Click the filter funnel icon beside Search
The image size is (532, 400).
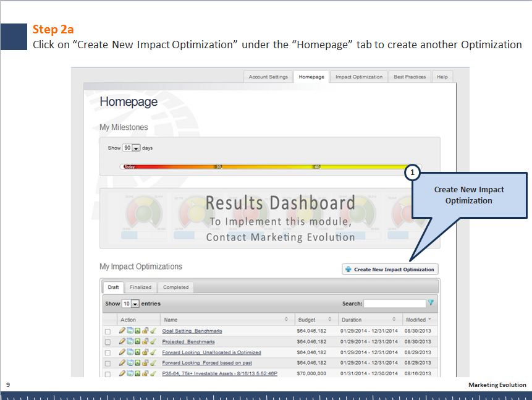[431, 303]
